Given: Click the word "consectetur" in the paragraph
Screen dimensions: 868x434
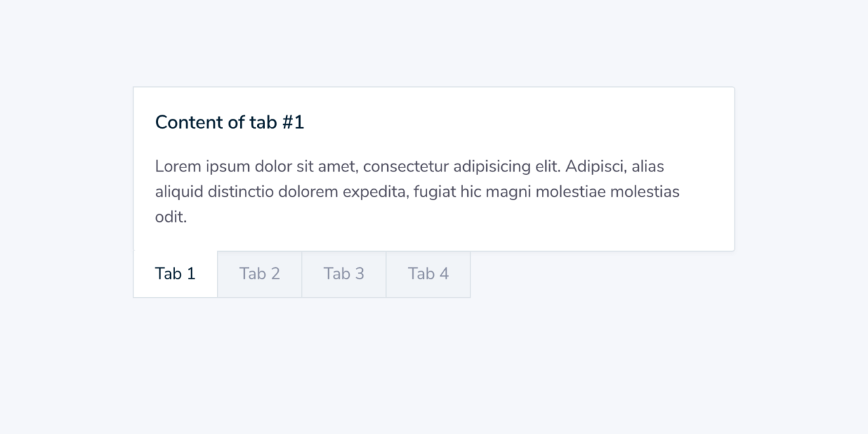Looking at the screenshot, I should [406, 167].
